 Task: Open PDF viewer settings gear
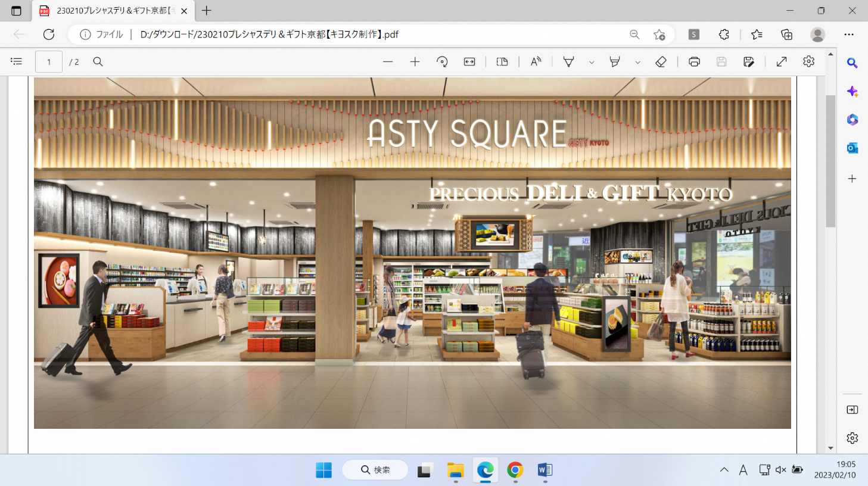tap(808, 62)
